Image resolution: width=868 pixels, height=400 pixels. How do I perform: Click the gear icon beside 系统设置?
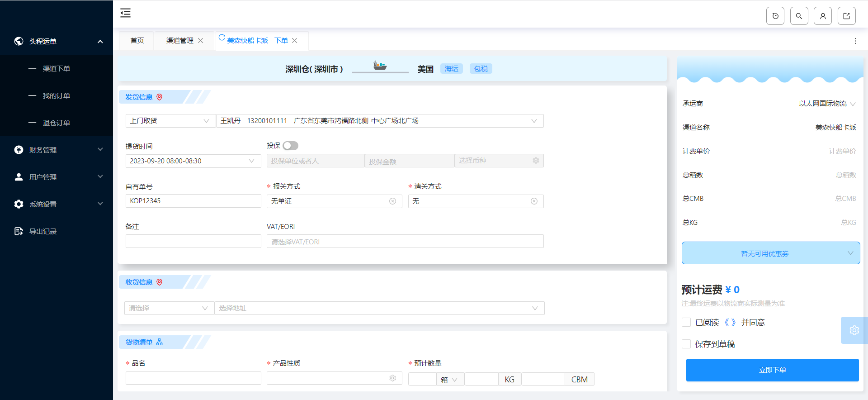[19, 204]
